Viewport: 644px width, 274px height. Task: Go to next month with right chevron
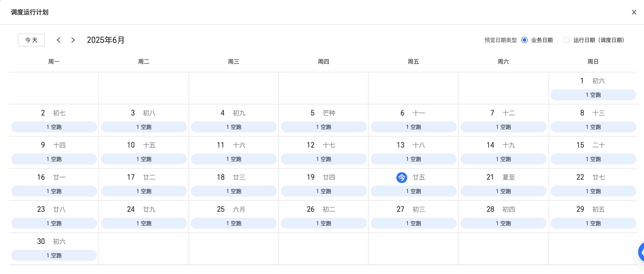pyautogui.click(x=73, y=40)
